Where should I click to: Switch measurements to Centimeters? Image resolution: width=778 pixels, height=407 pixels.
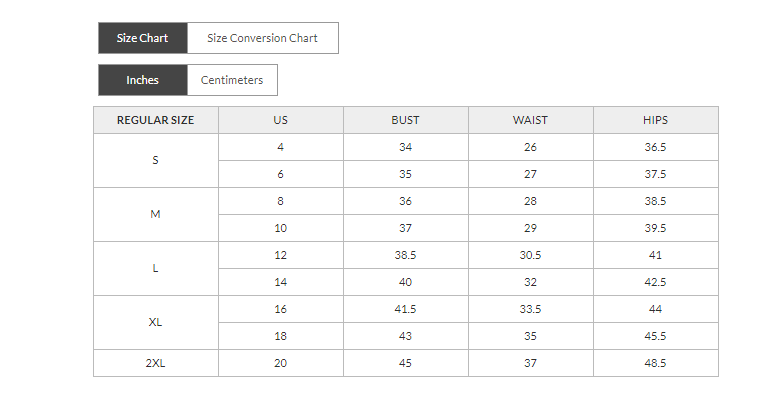(x=232, y=80)
